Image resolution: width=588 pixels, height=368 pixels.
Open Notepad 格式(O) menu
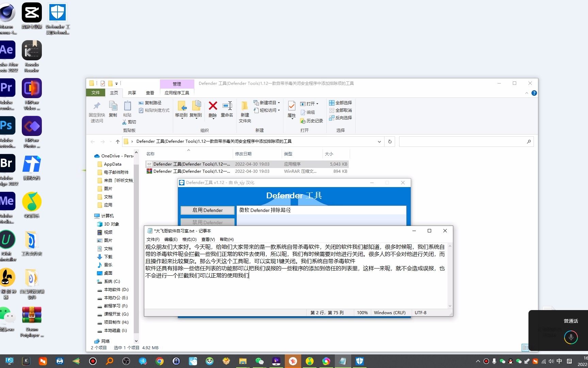pos(189,239)
